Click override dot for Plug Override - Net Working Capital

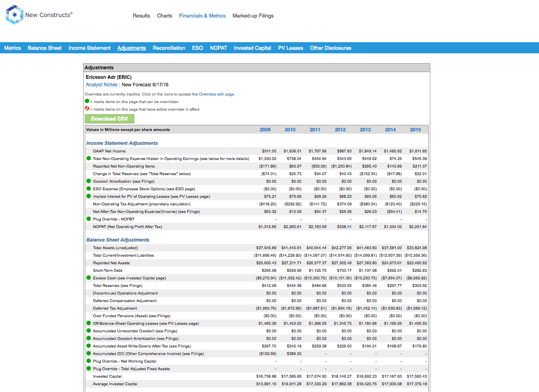89,361
